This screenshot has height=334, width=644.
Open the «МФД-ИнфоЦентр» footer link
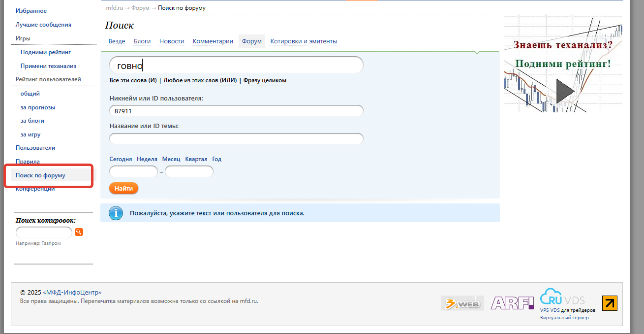tap(72, 292)
